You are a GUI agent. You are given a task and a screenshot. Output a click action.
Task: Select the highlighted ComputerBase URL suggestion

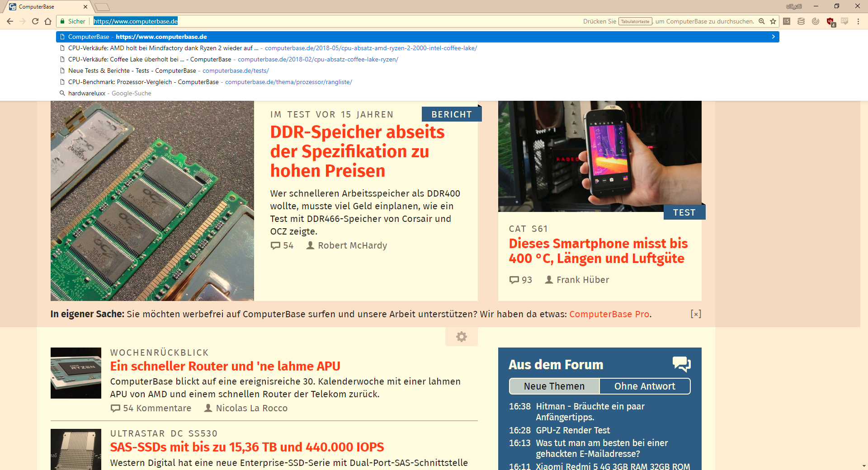pyautogui.click(x=418, y=37)
